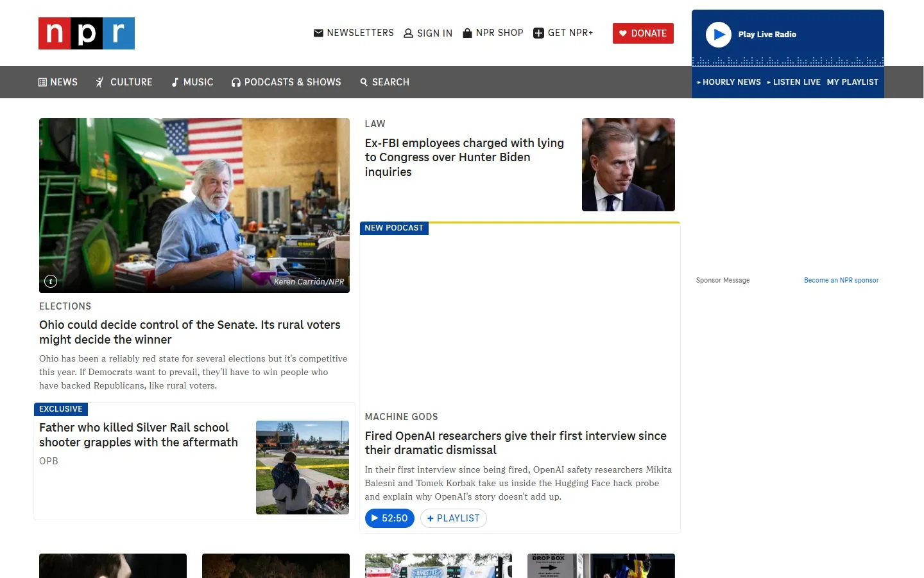Click Become an NPR sponsor
Image resolution: width=924 pixels, height=578 pixels.
(841, 280)
